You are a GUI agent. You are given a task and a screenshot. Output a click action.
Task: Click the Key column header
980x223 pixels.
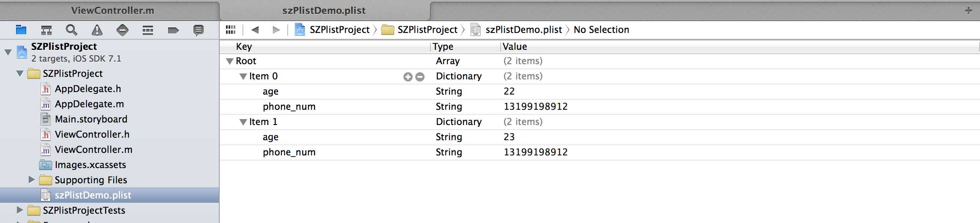[244, 46]
